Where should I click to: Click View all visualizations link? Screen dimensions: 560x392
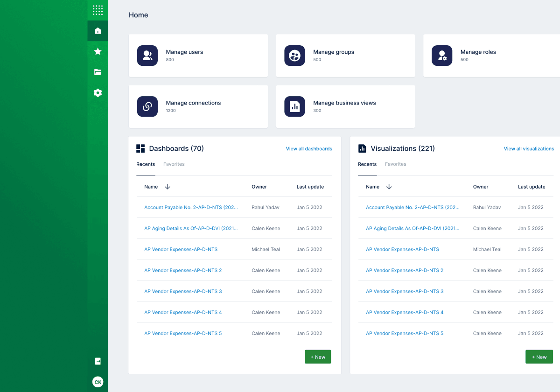(529, 149)
